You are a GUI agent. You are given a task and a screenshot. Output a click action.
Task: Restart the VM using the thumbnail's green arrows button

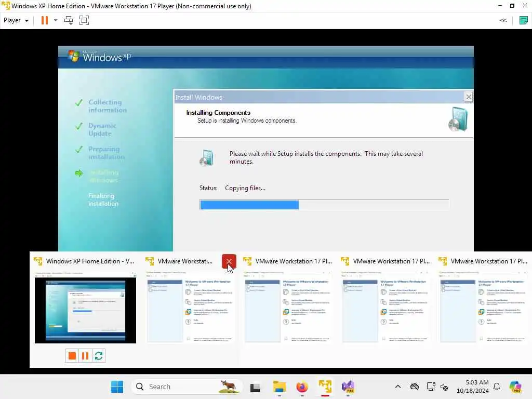click(x=99, y=355)
